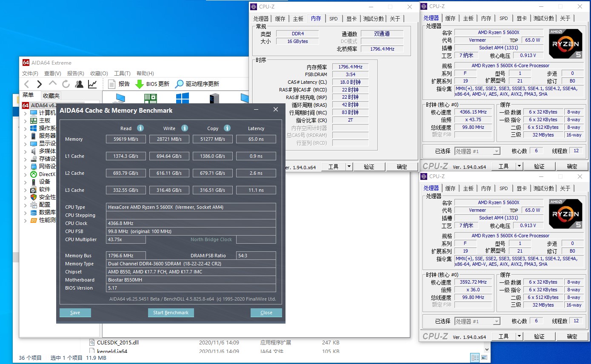Screen dimensions: 591x364
Task: Open 工具 dropdown arrow in bottom-right CPU-Z
Action: point(519,336)
